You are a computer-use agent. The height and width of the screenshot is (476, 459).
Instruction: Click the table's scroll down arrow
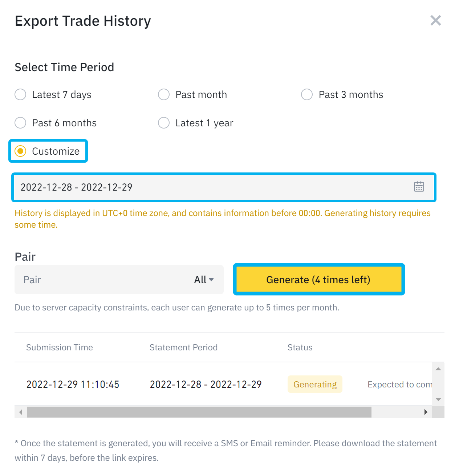point(438,399)
